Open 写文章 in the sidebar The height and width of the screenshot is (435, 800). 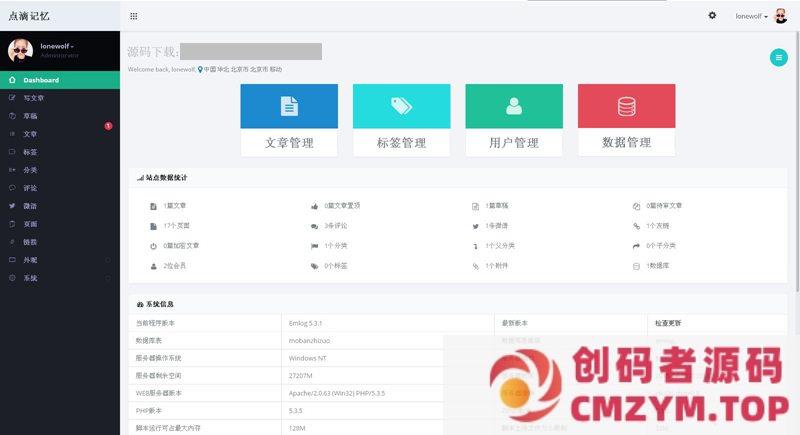(34, 98)
